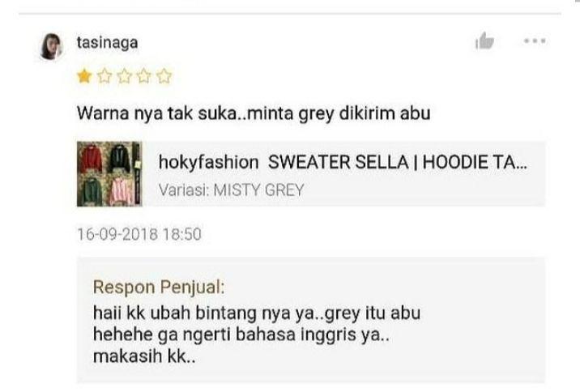The height and width of the screenshot is (392, 580).
Task: Click the seller reply message text
Action: coord(257,334)
